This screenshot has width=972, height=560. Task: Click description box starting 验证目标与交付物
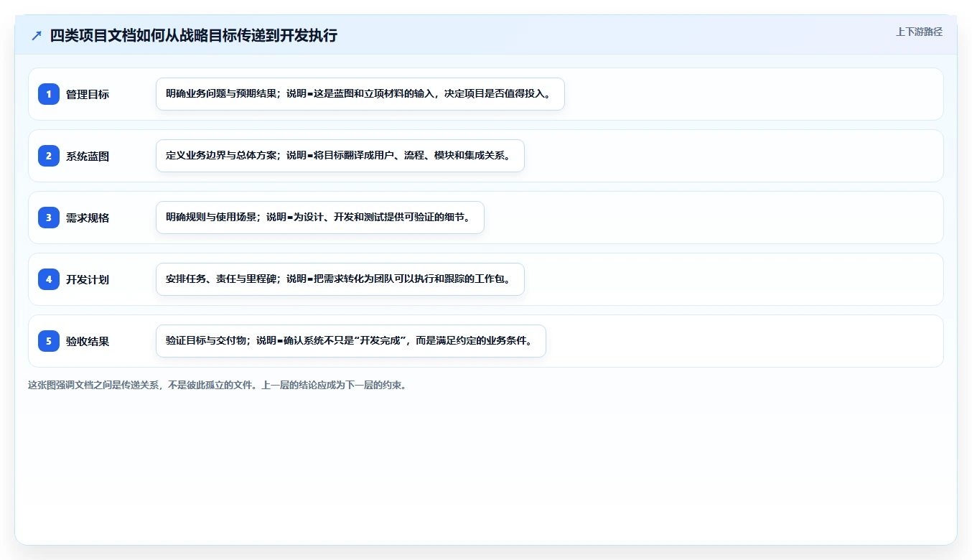[x=351, y=341]
